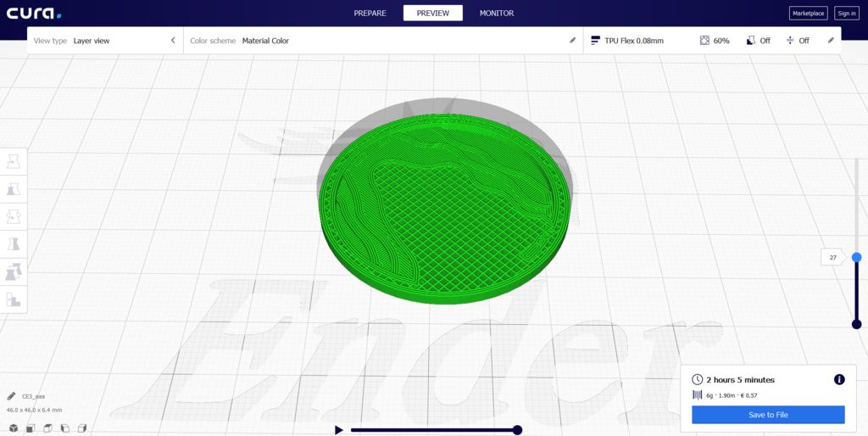Select the Rotate tool in the left toolbar
The height and width of the screenshot is (436, 868).
(x=14, y=216)
